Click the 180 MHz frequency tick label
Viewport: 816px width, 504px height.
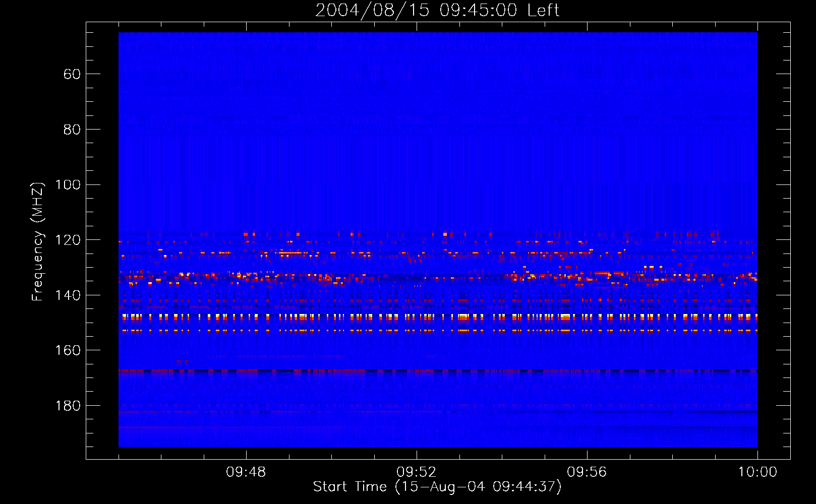(68, 406)
